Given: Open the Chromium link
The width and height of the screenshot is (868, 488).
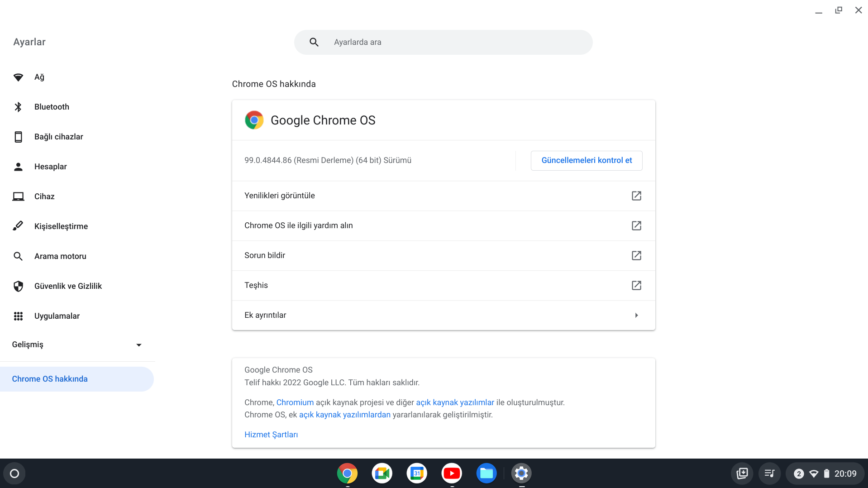Looking at the screenshot, I should (295, 402).
